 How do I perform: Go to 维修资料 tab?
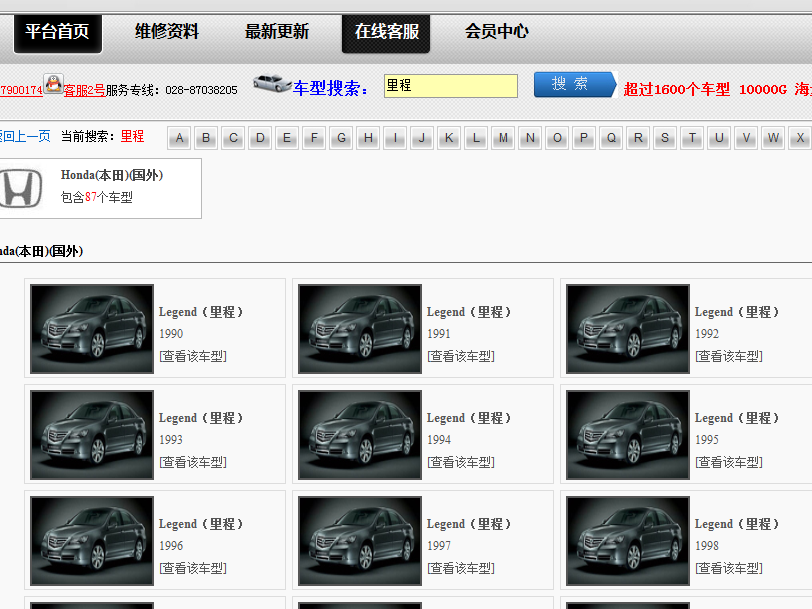pyautogui.click(x=167, y=32)
